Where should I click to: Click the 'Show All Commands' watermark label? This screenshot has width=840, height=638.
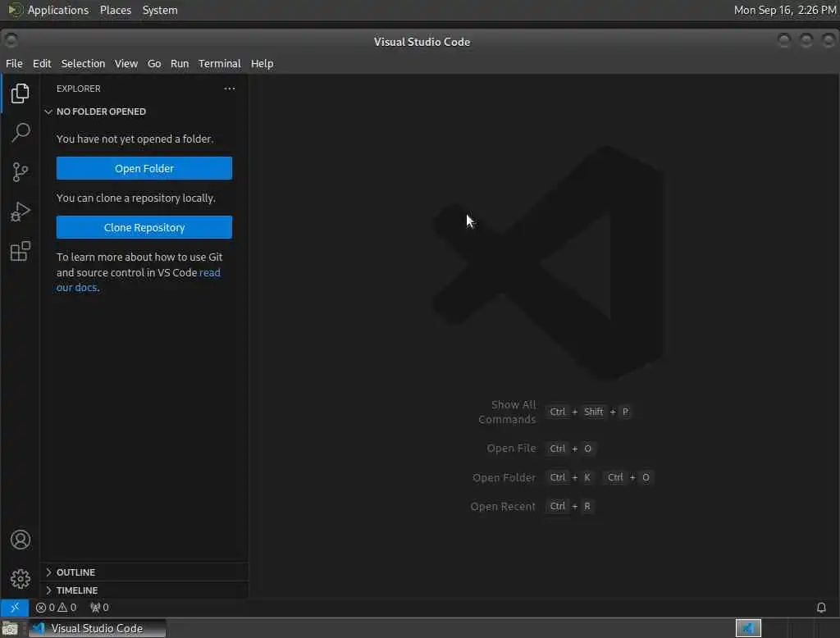click(507, 412)
